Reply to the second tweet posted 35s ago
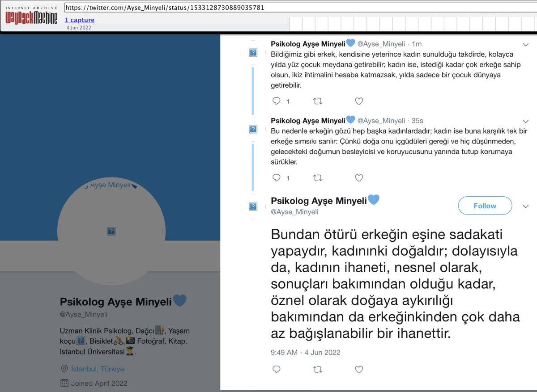Viewport: 537px width, 392px height. click(x=277, y=178)
